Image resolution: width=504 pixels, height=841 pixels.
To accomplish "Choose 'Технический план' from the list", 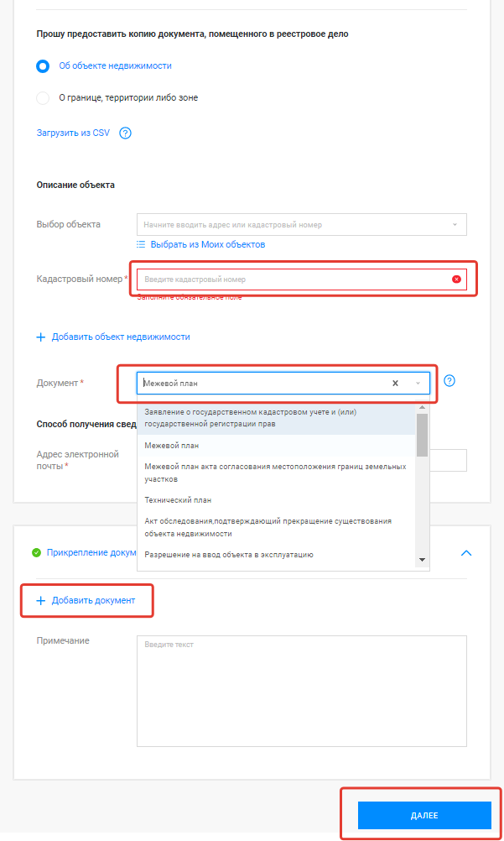I will click(x=277, y=500).
